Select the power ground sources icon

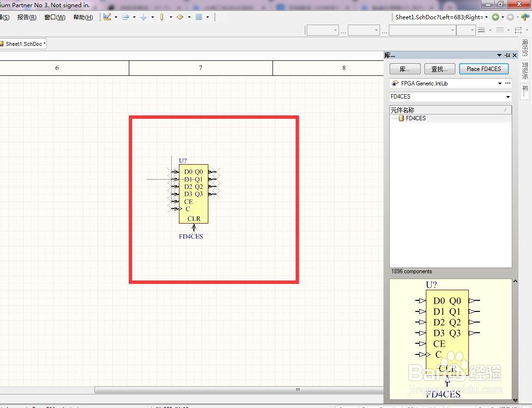(144, 17)
